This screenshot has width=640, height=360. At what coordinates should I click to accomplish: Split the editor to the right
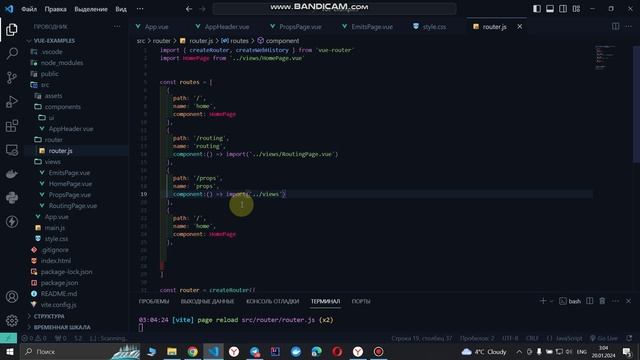tap(615, 27)
